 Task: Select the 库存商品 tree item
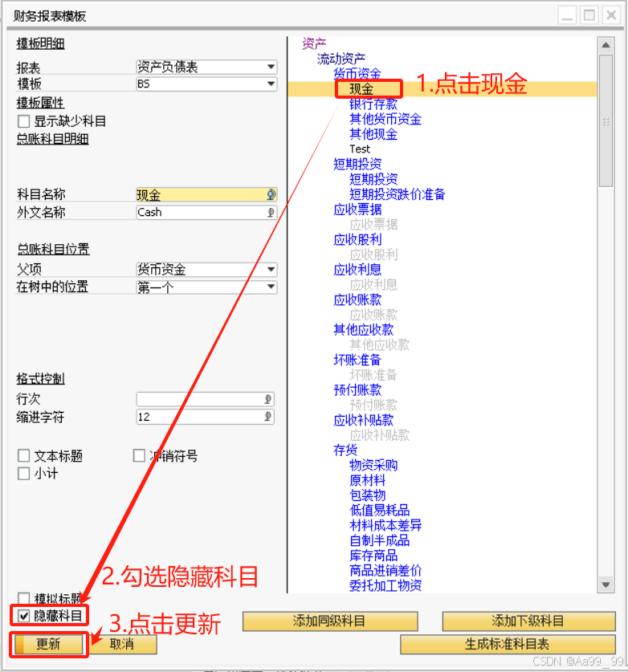coord(373,556)
